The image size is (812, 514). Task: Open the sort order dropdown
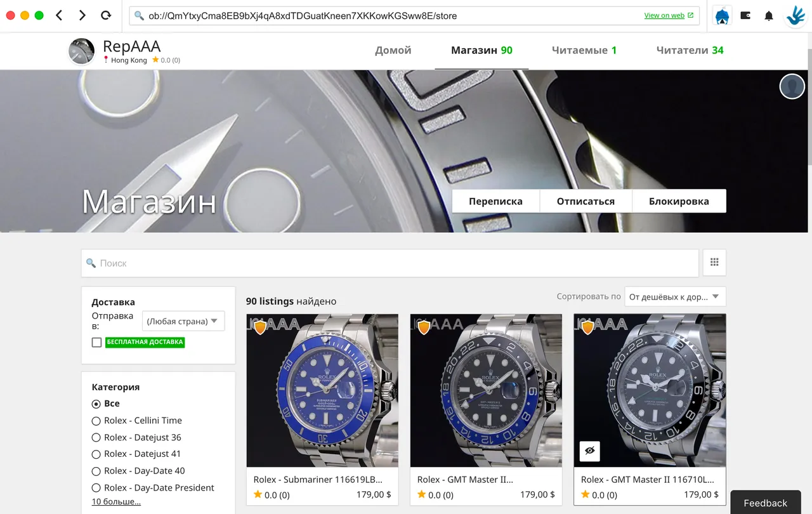coord(675,296)
